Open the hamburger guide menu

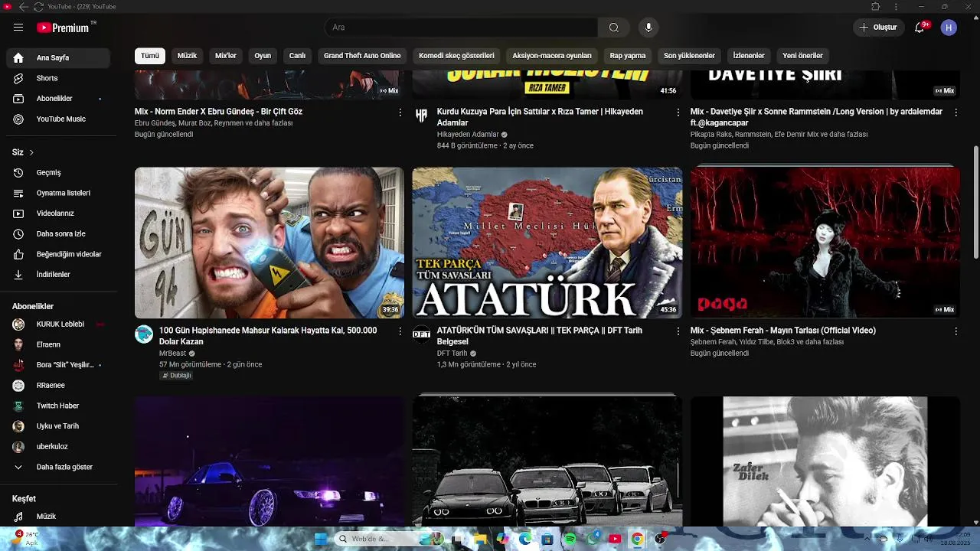[x=18, y=28]
